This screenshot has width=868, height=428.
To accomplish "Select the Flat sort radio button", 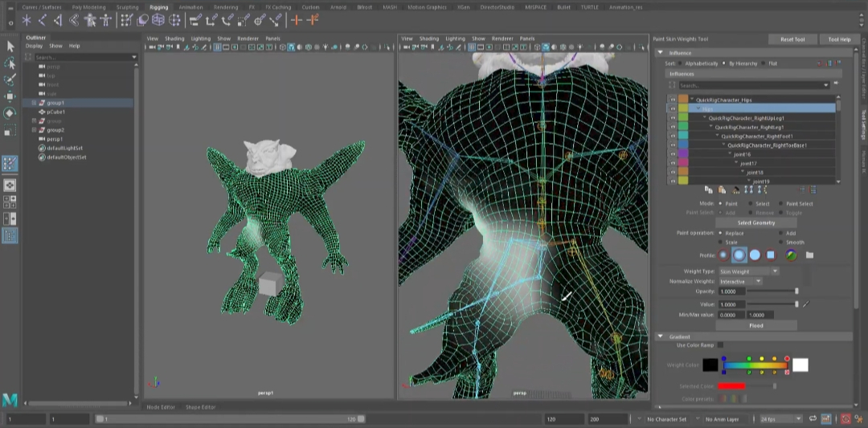I will click(764, 63).
